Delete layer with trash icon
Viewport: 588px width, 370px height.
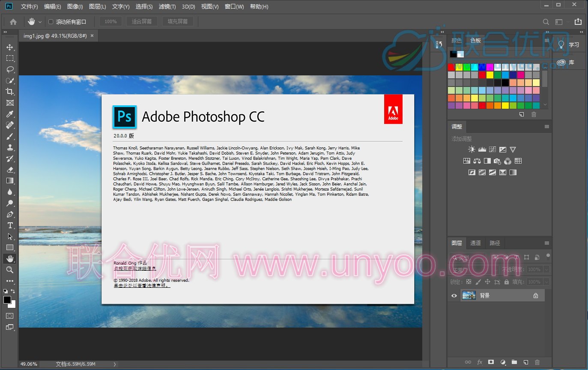[x=537, y=362]
